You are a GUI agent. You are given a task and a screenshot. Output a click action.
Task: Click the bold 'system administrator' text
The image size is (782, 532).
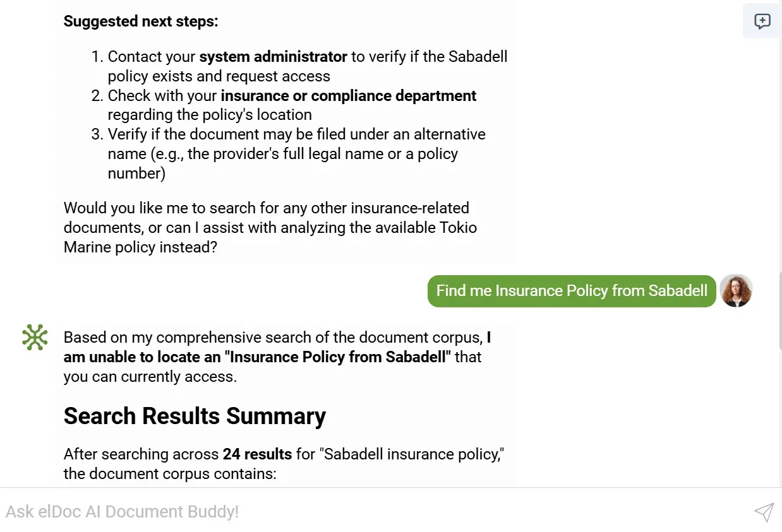pos(273,57)
